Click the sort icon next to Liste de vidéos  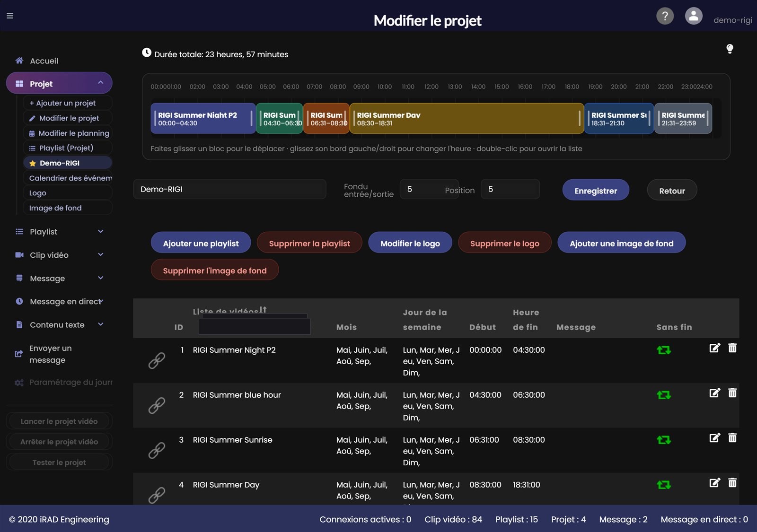[x=263, y=310]
